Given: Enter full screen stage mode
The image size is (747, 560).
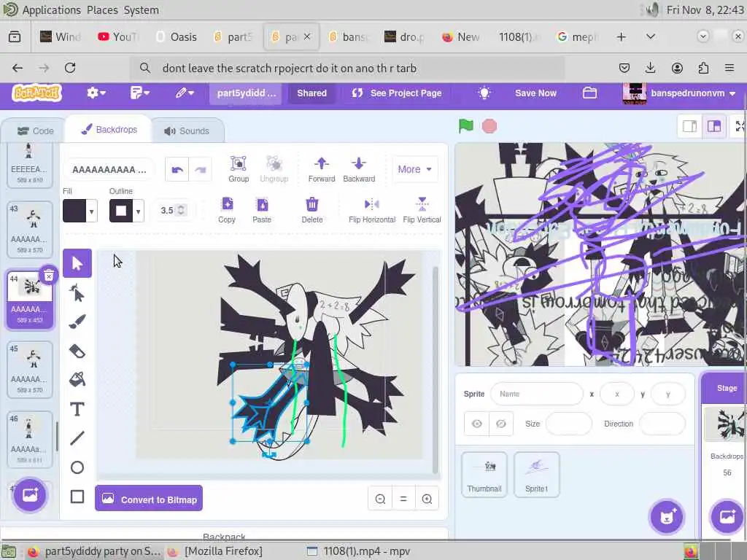Looking at the screenshot, I should point(740,126).
